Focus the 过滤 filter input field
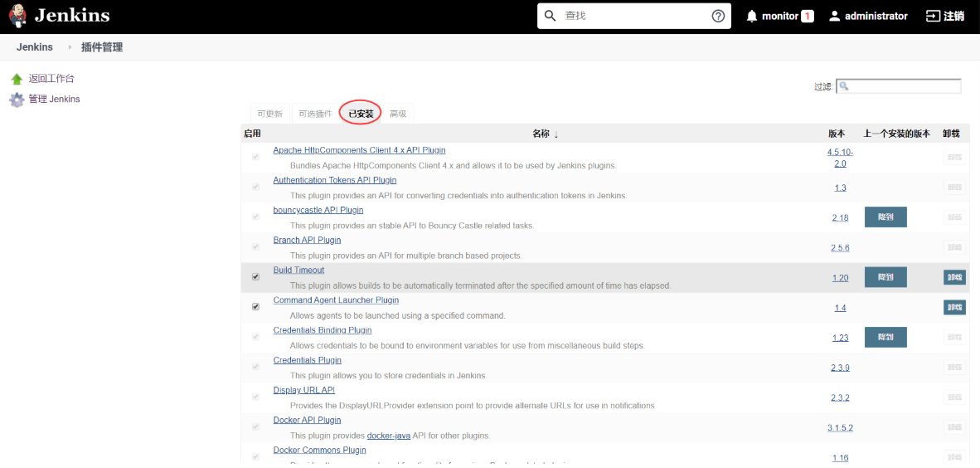 pos(899,86)
